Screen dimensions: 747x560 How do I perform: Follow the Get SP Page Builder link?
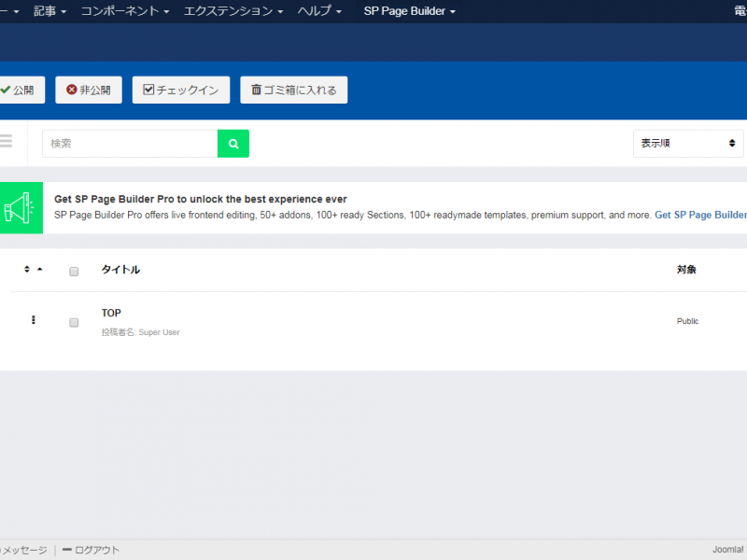[700, 215]
